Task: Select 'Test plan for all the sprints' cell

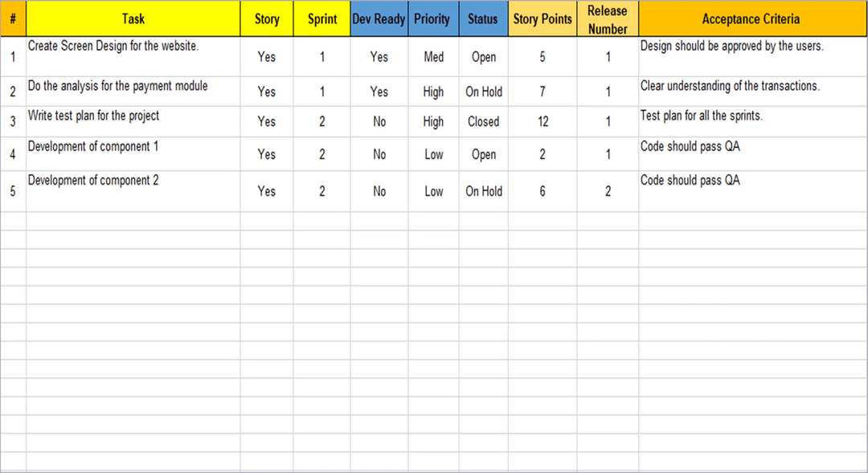Action: [702, 116]
